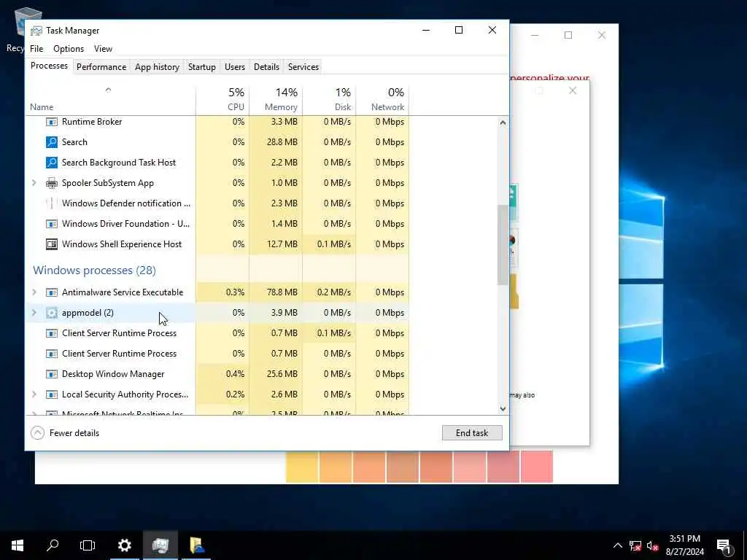Click the Windows Driver Foundation process icon
Image resolution: width=747 pixels, height=560 pixels.
[52, 224]
